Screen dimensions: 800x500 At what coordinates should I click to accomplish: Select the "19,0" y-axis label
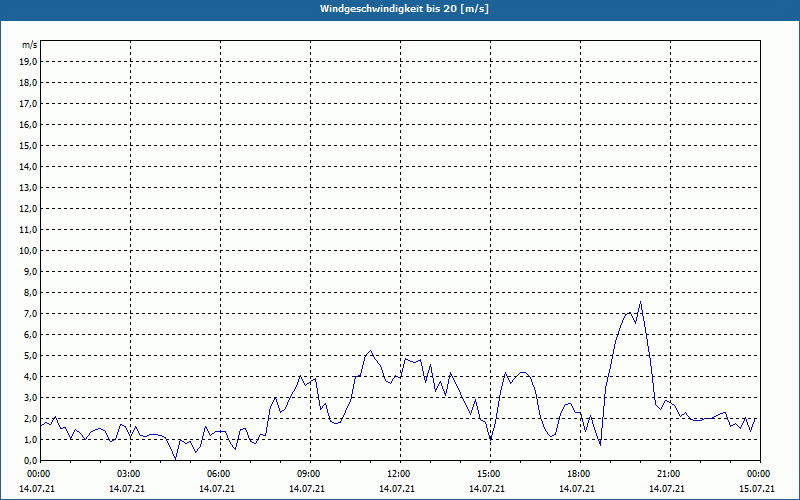[28, 62]
